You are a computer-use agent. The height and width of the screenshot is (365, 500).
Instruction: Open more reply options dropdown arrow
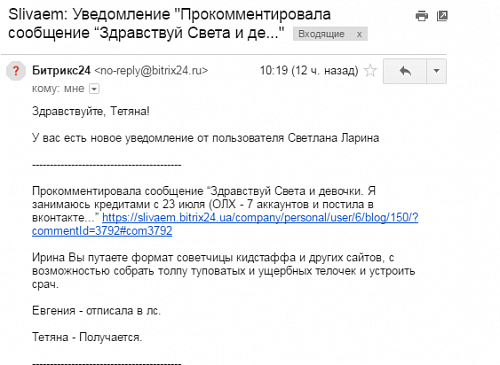pos(436,71)
